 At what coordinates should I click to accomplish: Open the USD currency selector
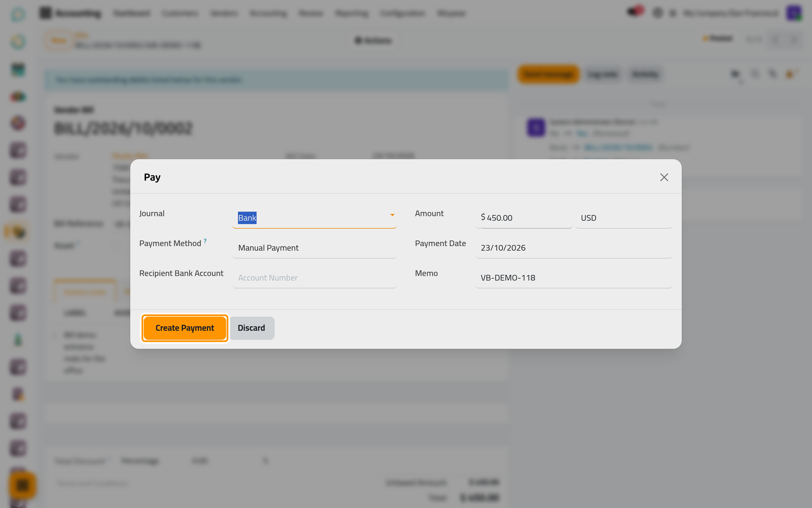click(623, 218)
